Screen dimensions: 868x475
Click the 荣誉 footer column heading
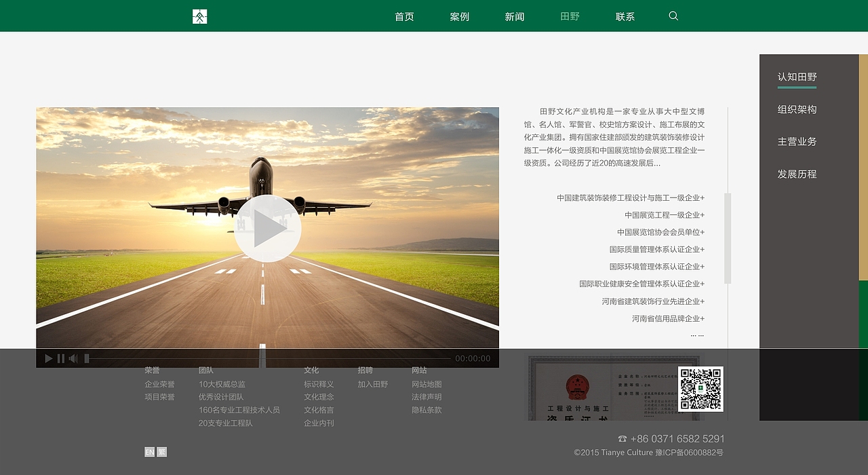point(152,370)
